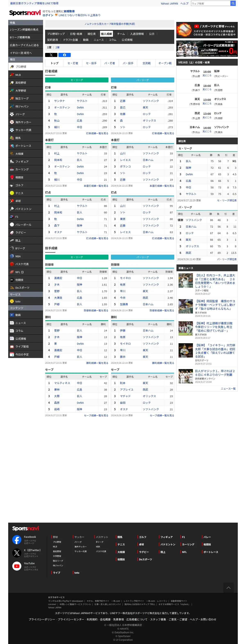
Task: Open the ノムケン column headline link
Action: tap(109, 24)
